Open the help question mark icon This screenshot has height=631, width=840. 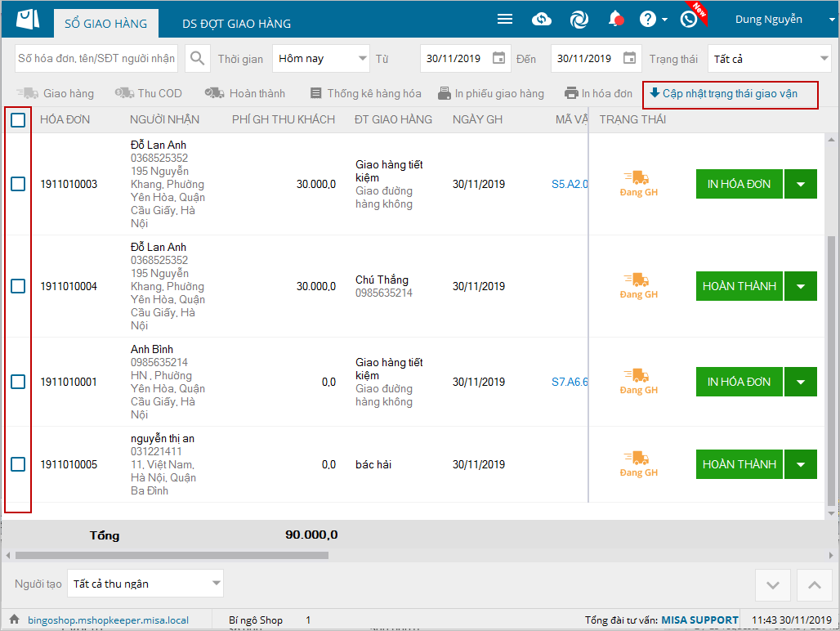(648, 20)
